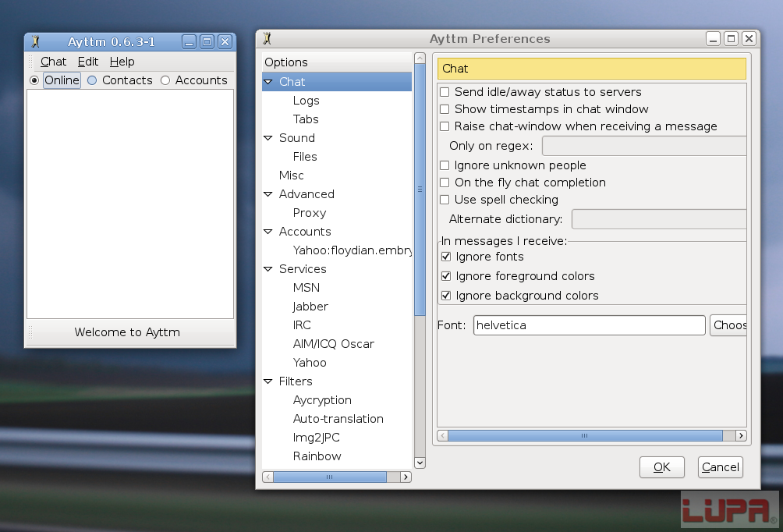The width and height of the screenshot is (783, 532).
Task: Select Auto-translation under Filters
Action: point(338,419)
